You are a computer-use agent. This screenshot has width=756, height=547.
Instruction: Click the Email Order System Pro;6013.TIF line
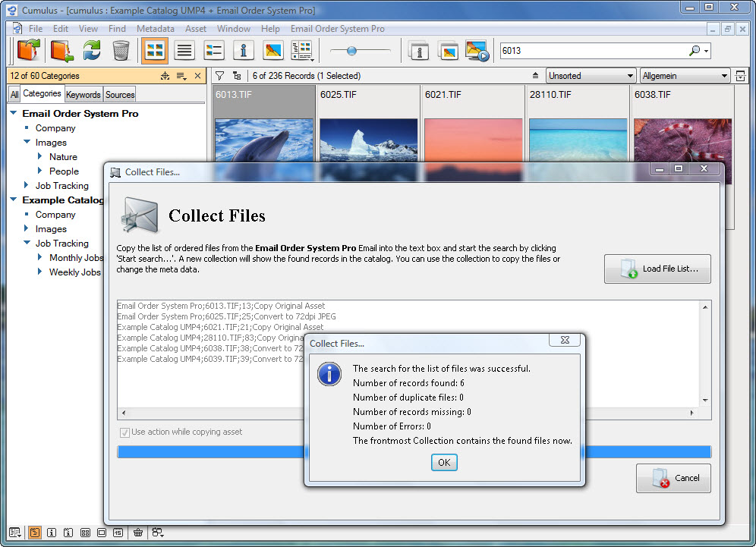point(221,306)
